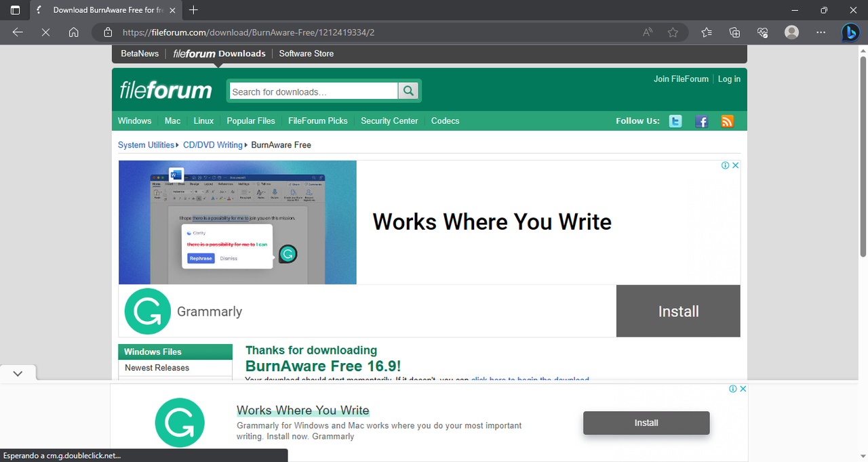Select the fileforum Downloads tab
Viewport: 868px width, 462px height.
219,54
